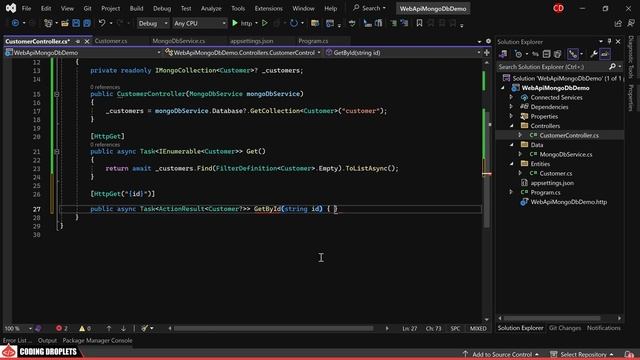Screen dimensions: 640x360
Task: Click Collapse All icon in Solution Explorer
Action: pos(547,54)
